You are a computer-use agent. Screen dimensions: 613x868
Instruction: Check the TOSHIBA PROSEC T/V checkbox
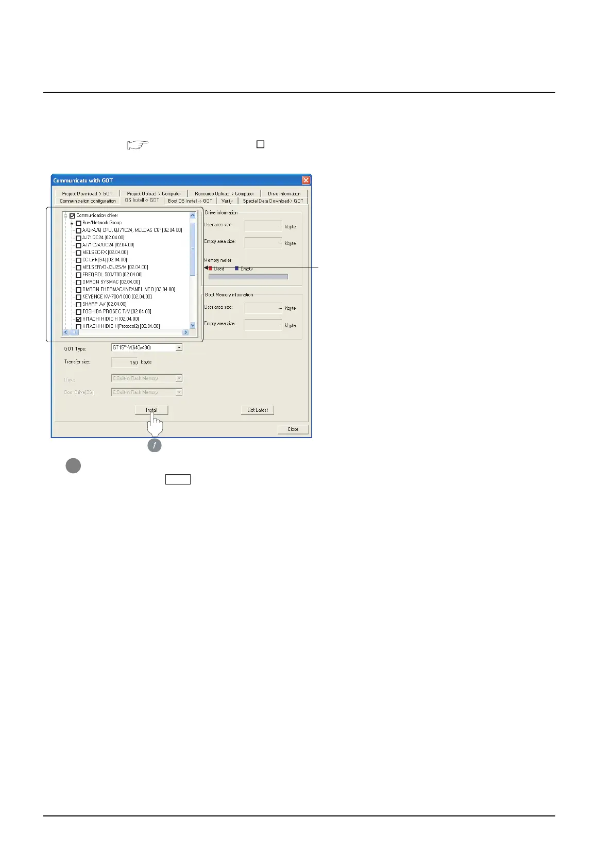click(79, 312)
